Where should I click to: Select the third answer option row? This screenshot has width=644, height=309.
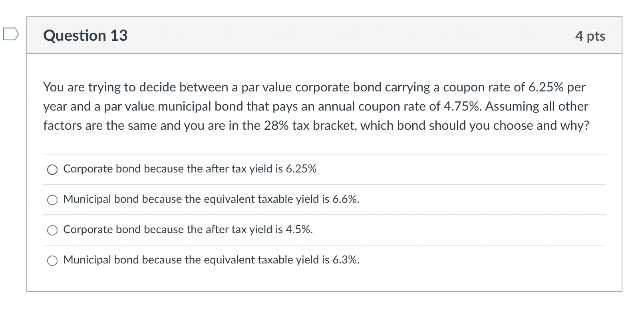pos(187,230)
